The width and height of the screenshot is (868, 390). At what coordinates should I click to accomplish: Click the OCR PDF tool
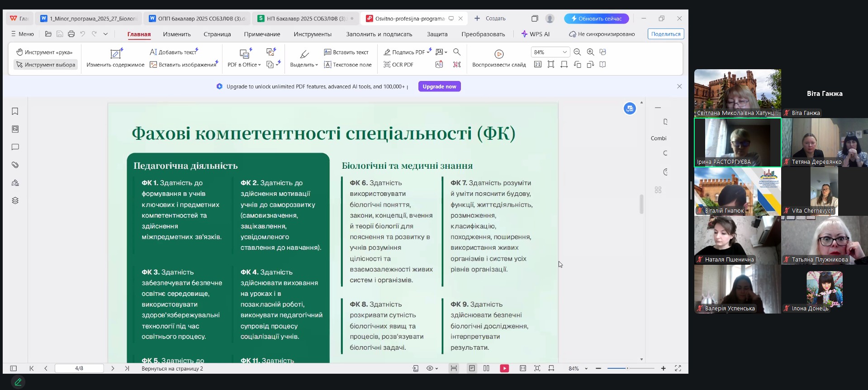point(398,65)
